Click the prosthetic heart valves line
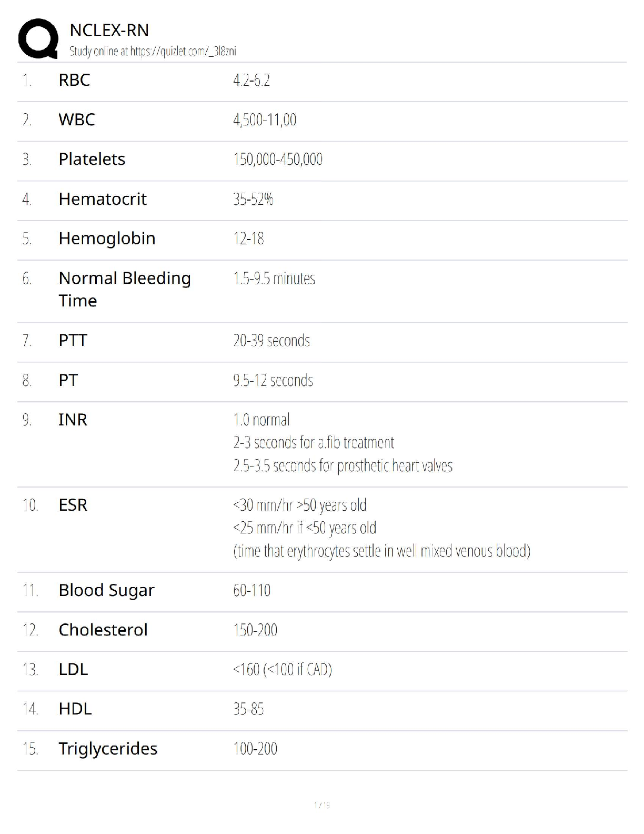 click(x=343, y=466)
